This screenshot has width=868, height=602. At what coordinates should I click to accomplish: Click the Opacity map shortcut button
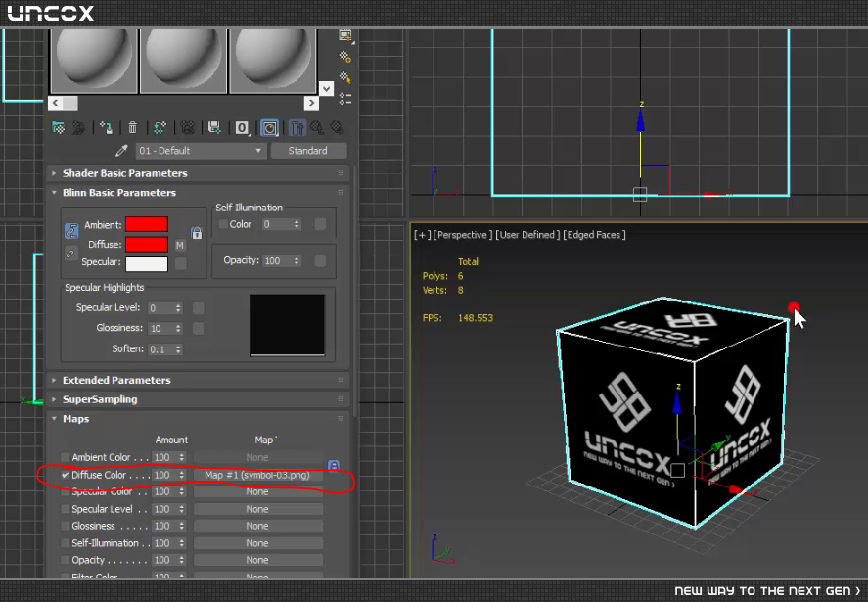(320, 260)
